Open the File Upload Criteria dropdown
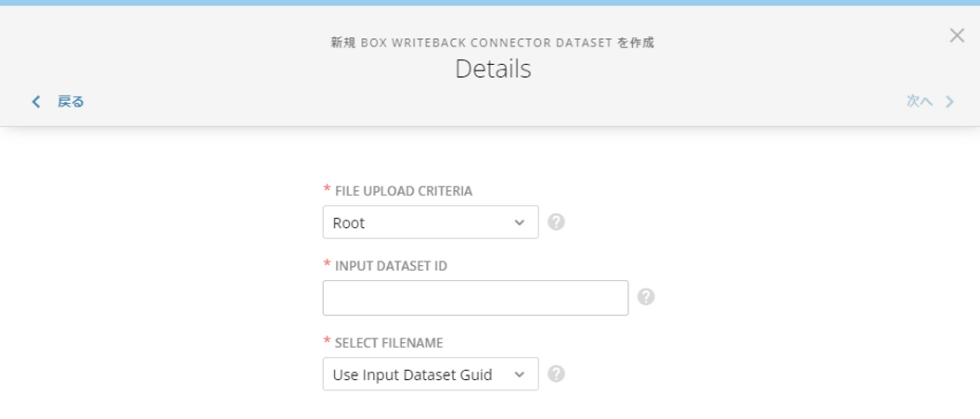 tap(431, 222)
